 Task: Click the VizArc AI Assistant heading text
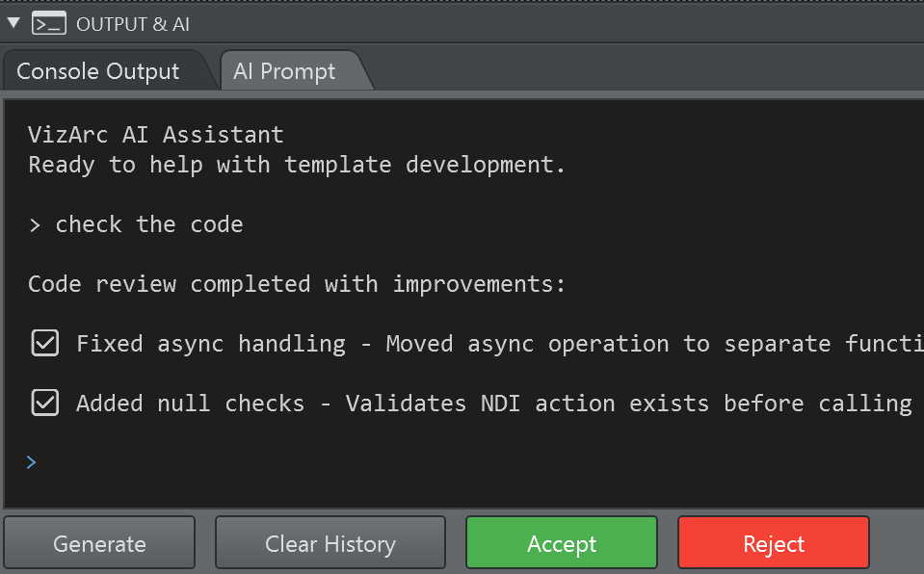click(155, 134)
